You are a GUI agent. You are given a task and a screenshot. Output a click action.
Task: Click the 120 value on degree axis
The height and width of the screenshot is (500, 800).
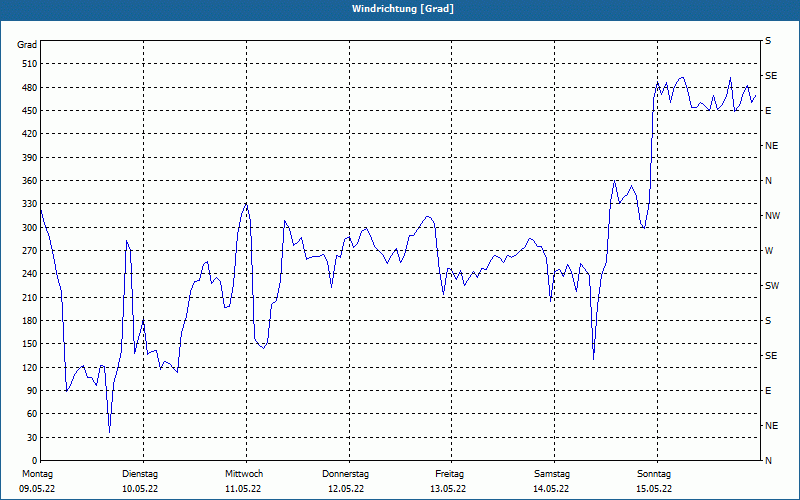point(30,367)
